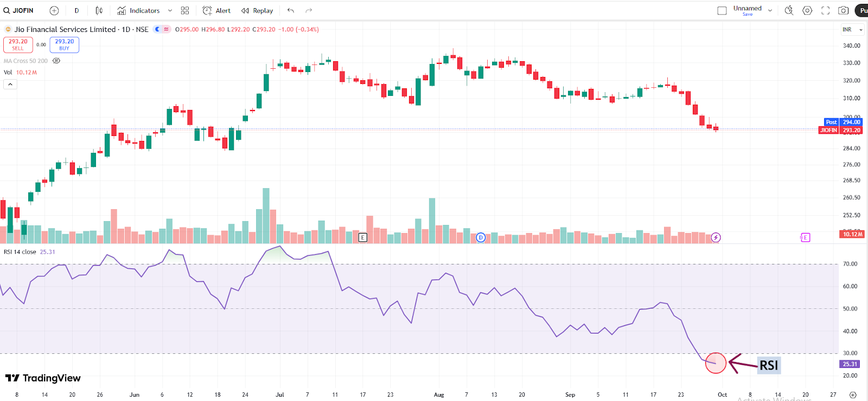Open the layout grid templates icon

click(x=185, y=10)
